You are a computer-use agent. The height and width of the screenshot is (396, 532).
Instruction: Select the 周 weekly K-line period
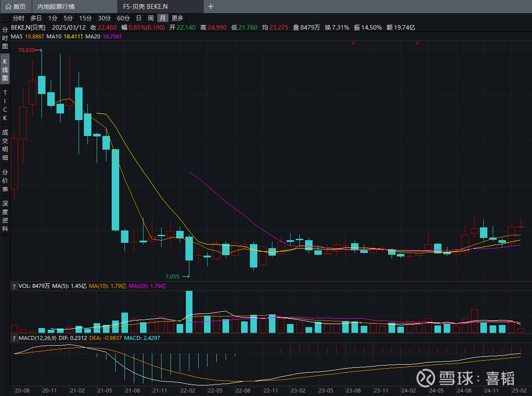tap(151, 18)
